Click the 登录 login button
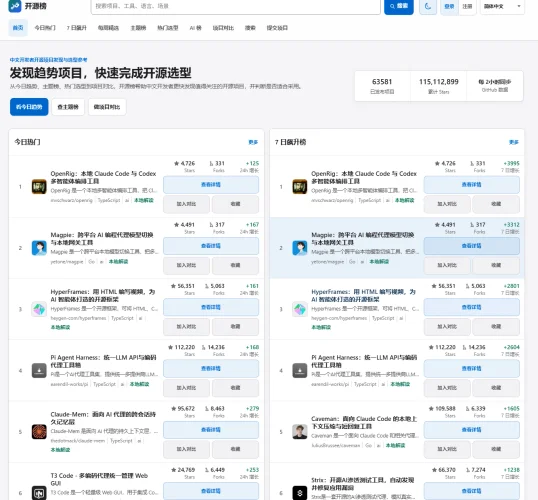 click(x=449, y=6)
